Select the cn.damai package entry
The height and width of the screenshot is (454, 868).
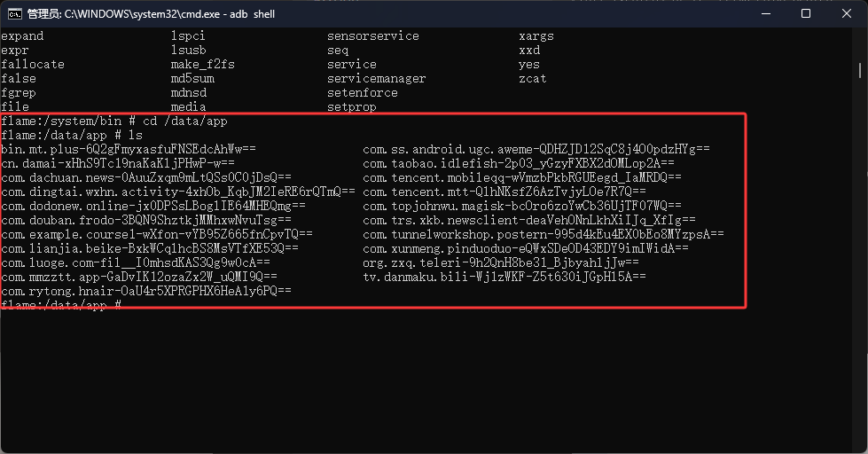[x=118, y=163]
